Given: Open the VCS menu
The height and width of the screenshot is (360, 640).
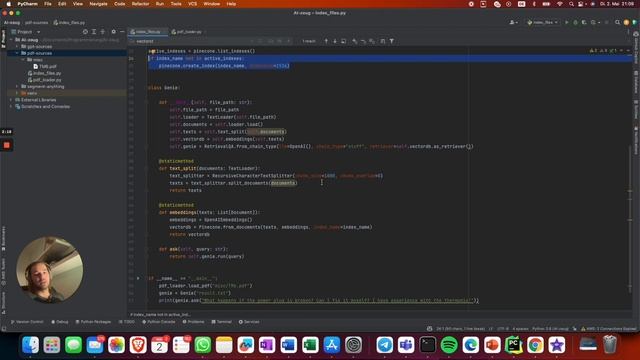Looking at the screenshot, I should coord(192,4).
